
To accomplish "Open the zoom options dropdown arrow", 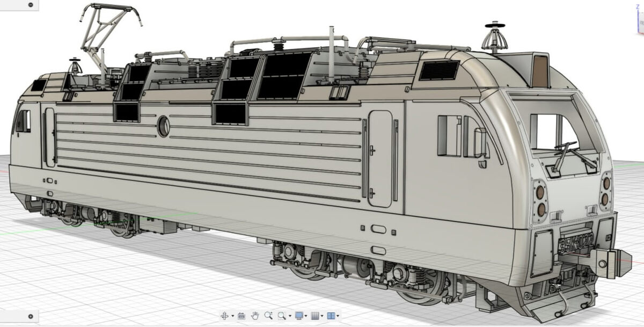I will 290,316.
